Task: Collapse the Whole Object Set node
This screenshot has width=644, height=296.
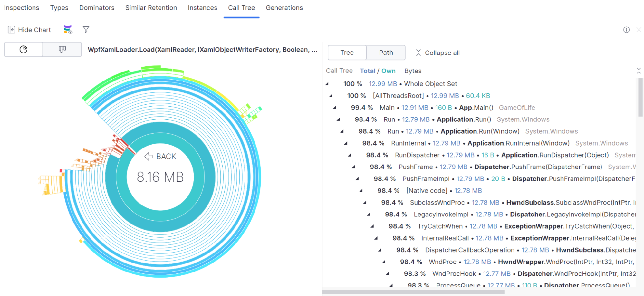Action: pos(327,84)
